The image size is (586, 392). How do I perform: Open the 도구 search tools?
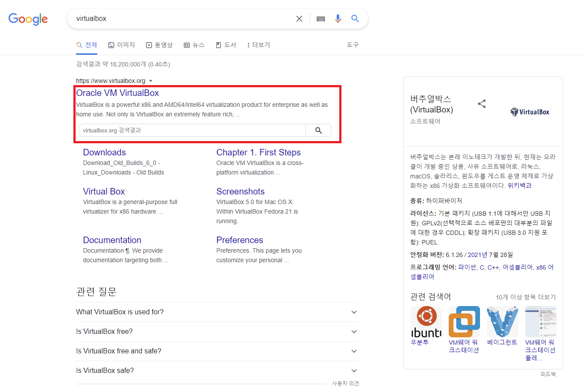tap(353, 45)
